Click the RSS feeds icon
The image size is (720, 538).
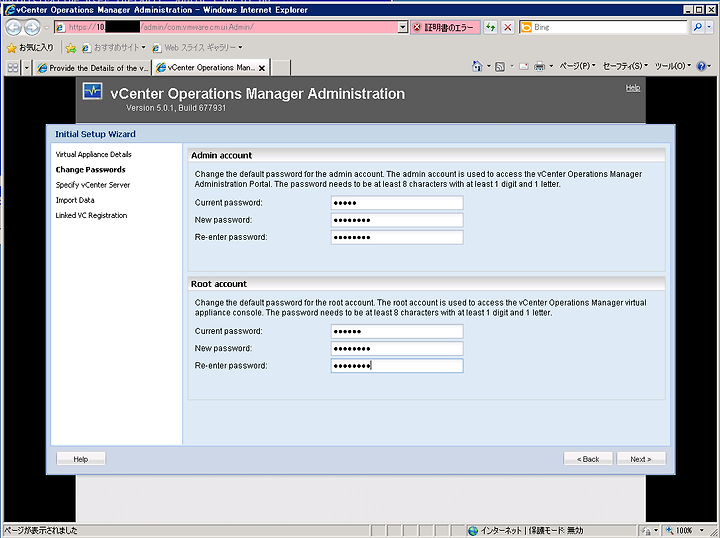tap(500, 67)
